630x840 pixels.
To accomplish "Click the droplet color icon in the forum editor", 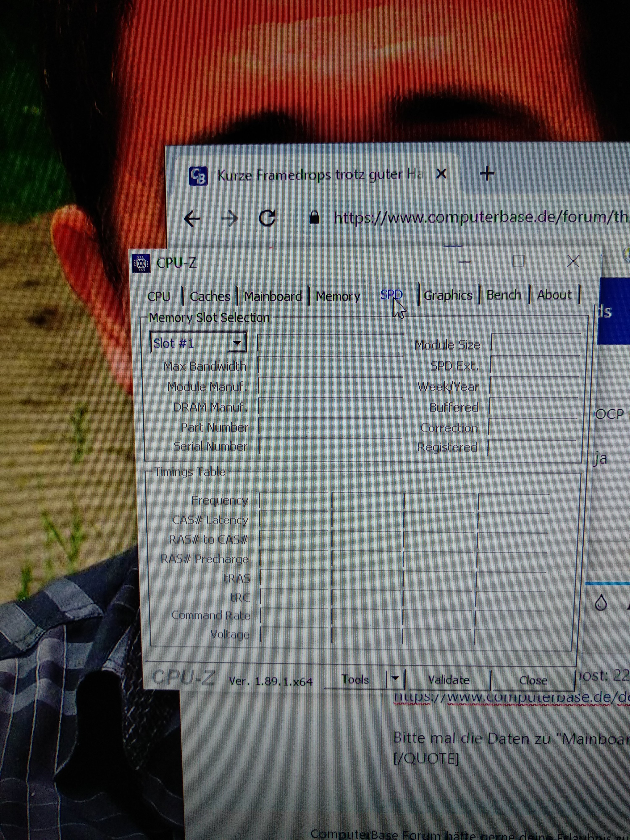I will (601, 603).
